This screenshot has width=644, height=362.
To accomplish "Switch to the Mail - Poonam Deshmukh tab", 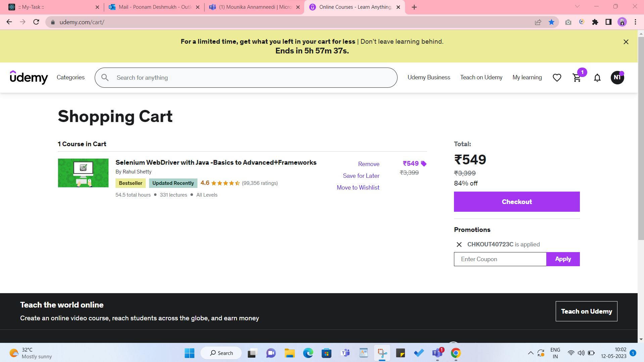I will click(x=154, y=7).
